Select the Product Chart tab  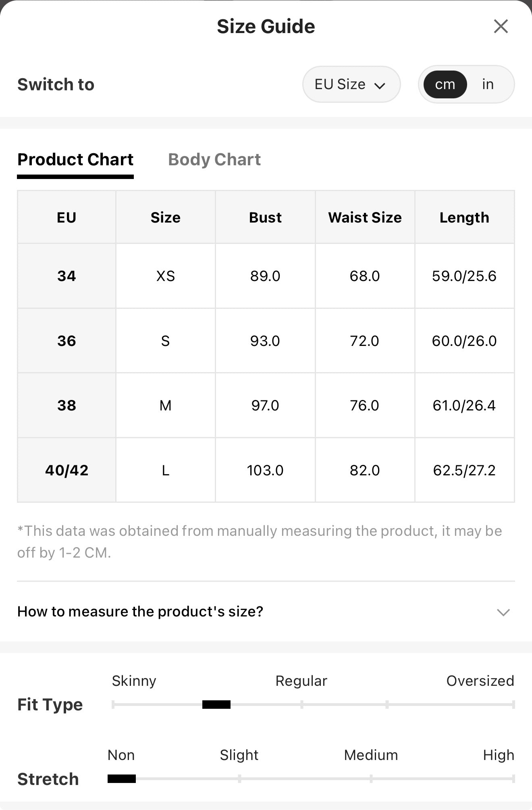75,160
